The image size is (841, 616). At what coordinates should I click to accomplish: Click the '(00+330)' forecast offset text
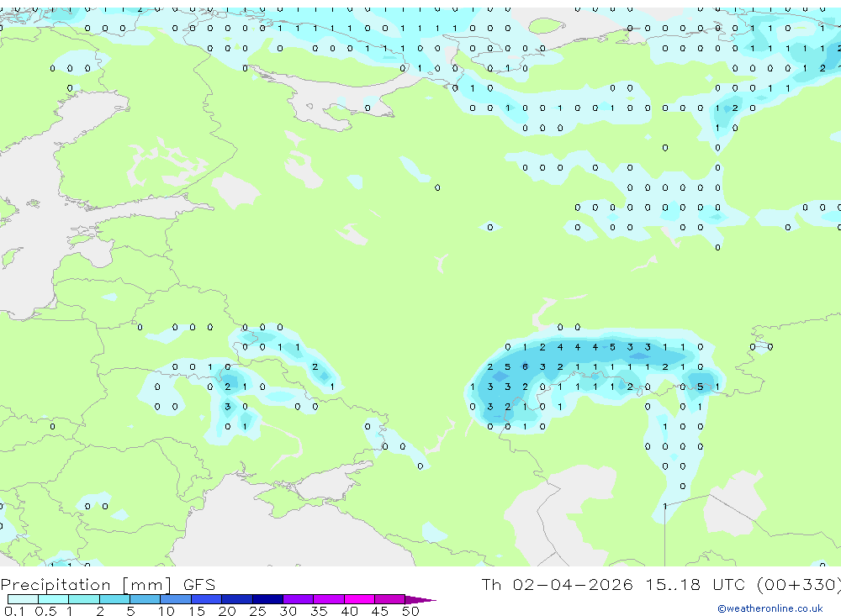(798, 584)
